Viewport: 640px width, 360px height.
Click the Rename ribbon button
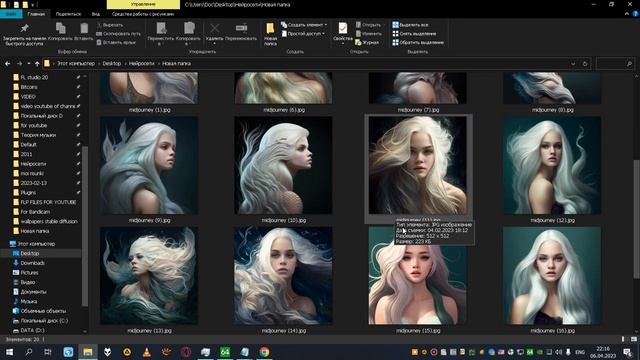[241, 31]
